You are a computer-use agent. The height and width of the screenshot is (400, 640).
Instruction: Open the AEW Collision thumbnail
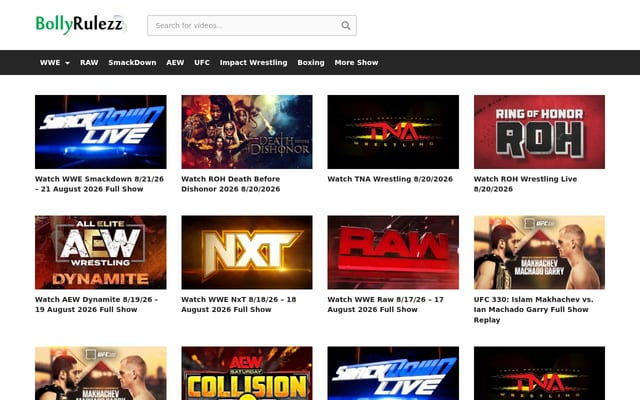click(x=247, y=373)
